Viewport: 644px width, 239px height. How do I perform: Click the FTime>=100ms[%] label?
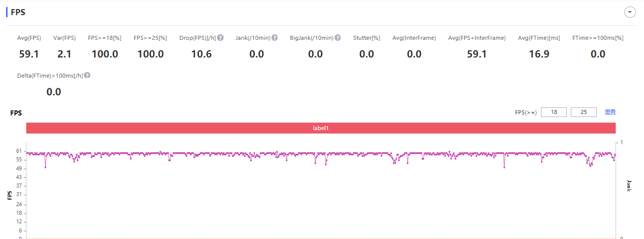pyautogui.click(x=598, y=38)
